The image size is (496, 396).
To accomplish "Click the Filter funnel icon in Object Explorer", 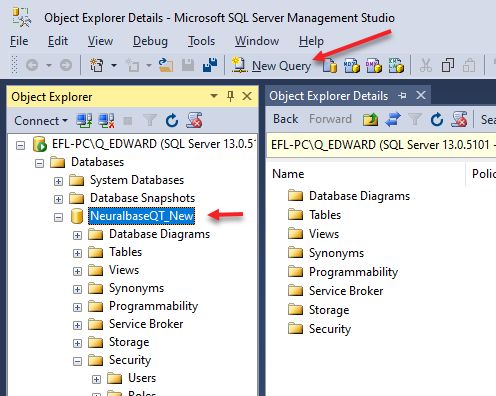I will tap(150, 120).
